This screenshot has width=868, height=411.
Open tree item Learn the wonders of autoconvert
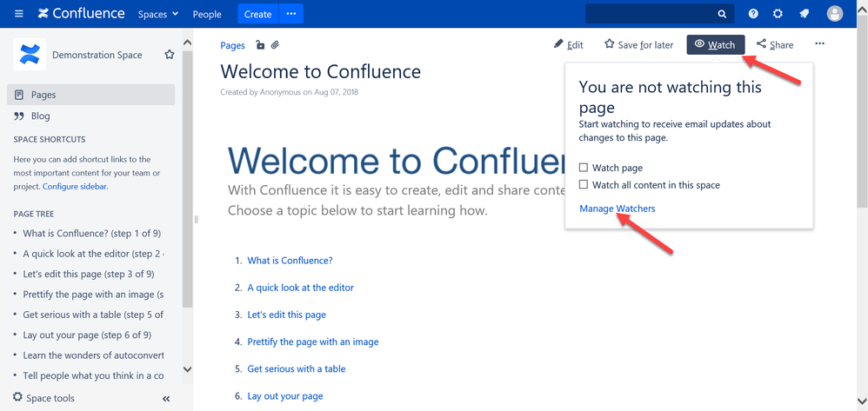click(94, 355)
